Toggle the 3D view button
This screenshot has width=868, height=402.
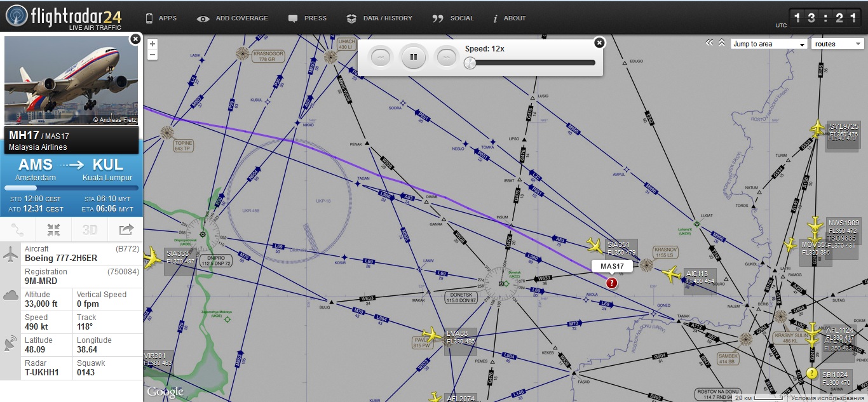pyautogui.click(x=90, y=230)
